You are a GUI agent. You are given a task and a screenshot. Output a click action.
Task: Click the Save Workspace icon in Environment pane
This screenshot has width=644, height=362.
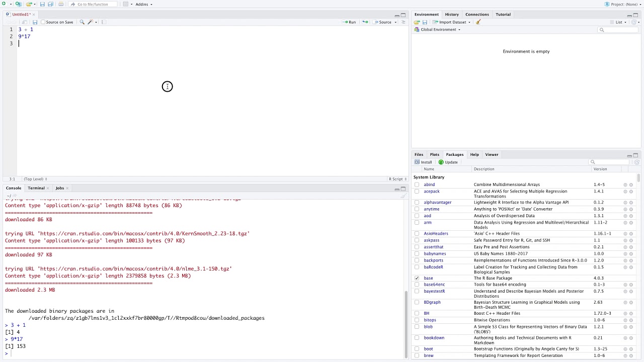pyautogui.click(x=425, y=22)
